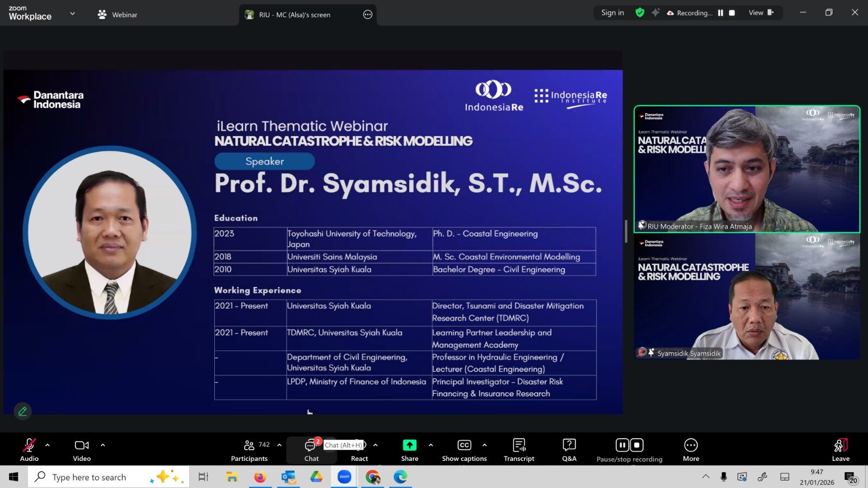The height and width of the screenshot is (488, 868).
Task: Toggle the Video camera on
Action: (82, 450)
